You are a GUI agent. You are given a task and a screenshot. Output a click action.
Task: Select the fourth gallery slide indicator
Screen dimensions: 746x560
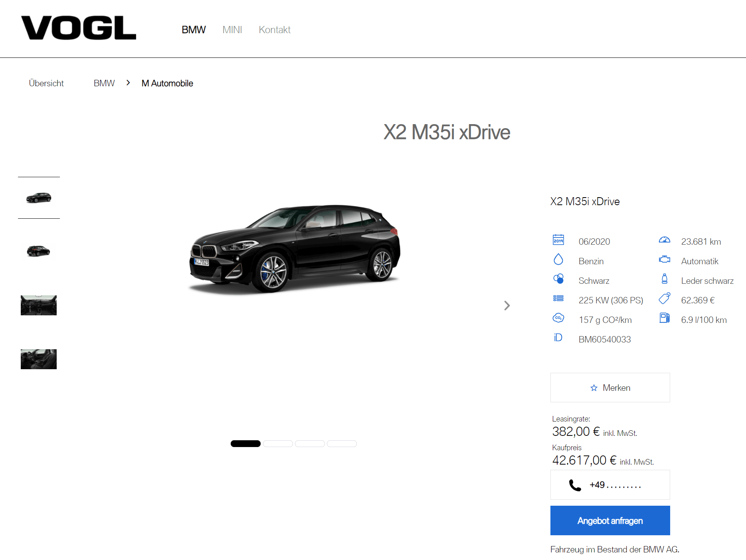coord(342,443)
